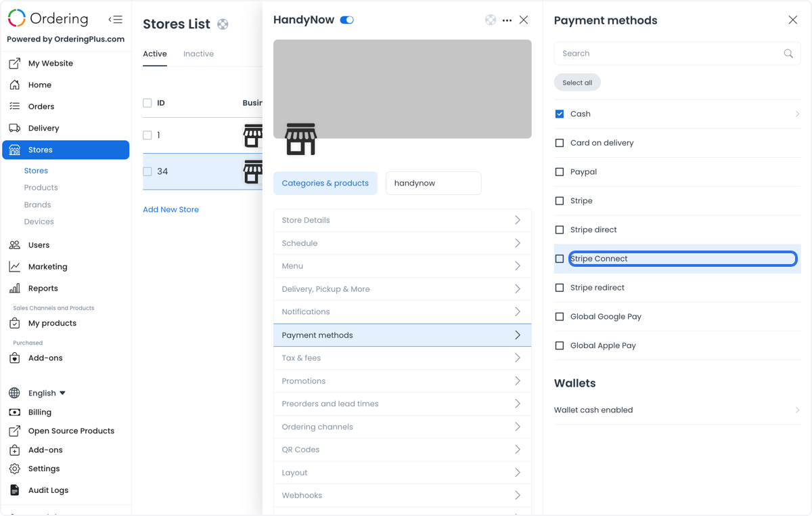Switch to the Inactive stores tab
This screenshot has width=812, height=516.
198,53
